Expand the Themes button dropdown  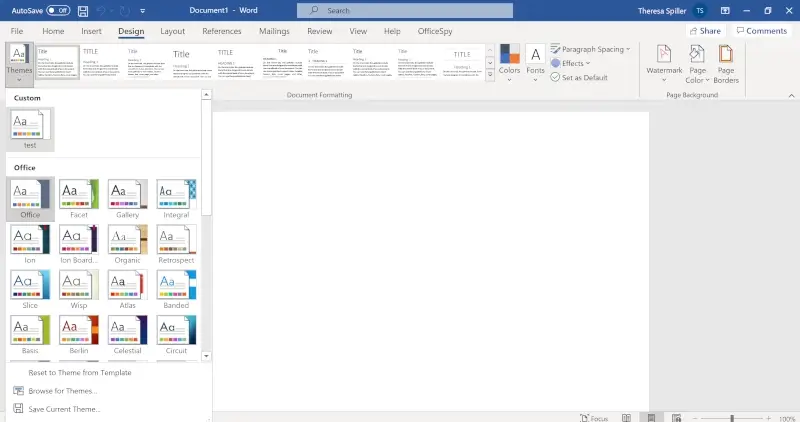tap(19, 64)
